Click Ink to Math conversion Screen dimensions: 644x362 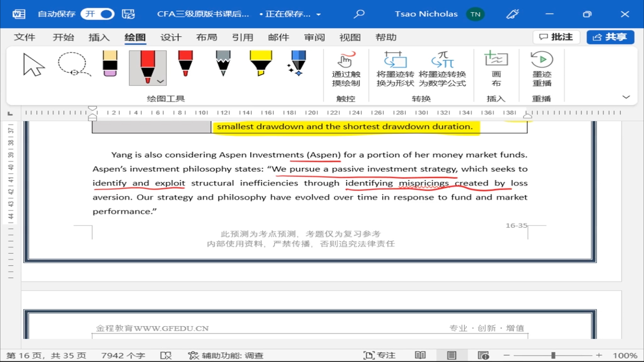(442, 70)
